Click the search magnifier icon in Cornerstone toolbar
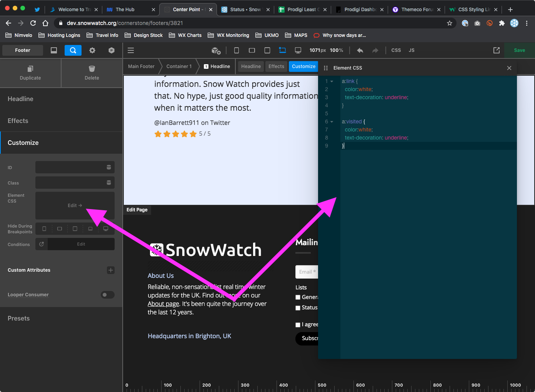Image resolution: width=535 pixels, height=392 pixels. (73, 50)
